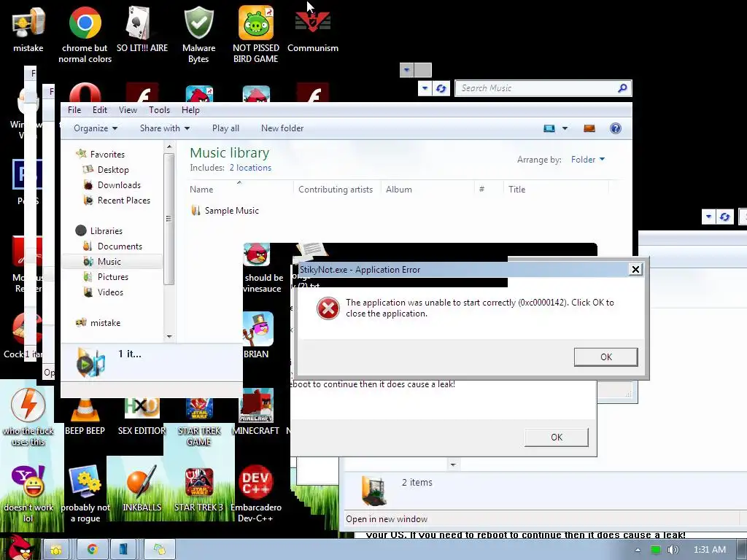Select Documents under Libraries
This screenshot has height=560, width=747.
click(112, 246)
